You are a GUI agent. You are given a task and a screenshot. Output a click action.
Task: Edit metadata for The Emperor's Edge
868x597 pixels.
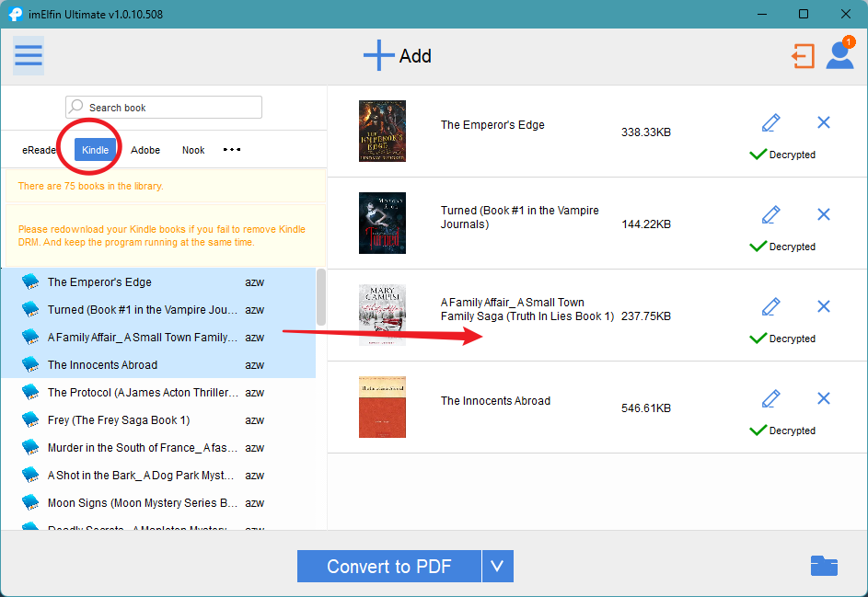(770, 121)
